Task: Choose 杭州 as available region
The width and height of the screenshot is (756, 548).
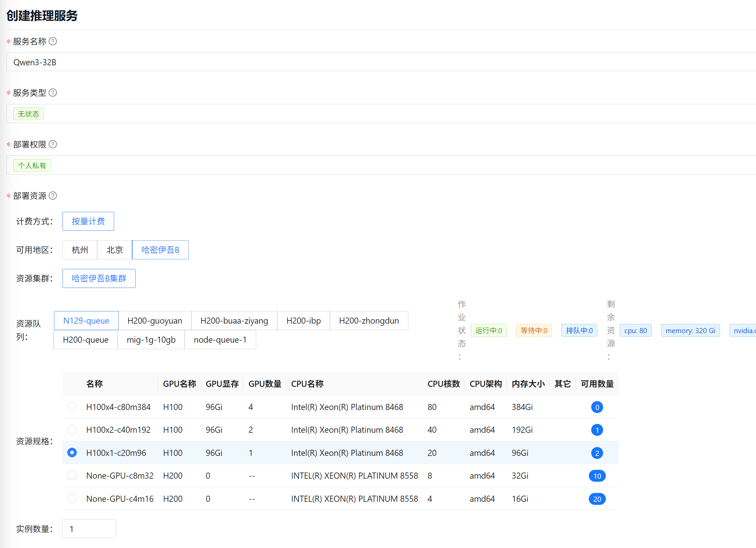Action: pyautogui.click(x=80, y=250)
